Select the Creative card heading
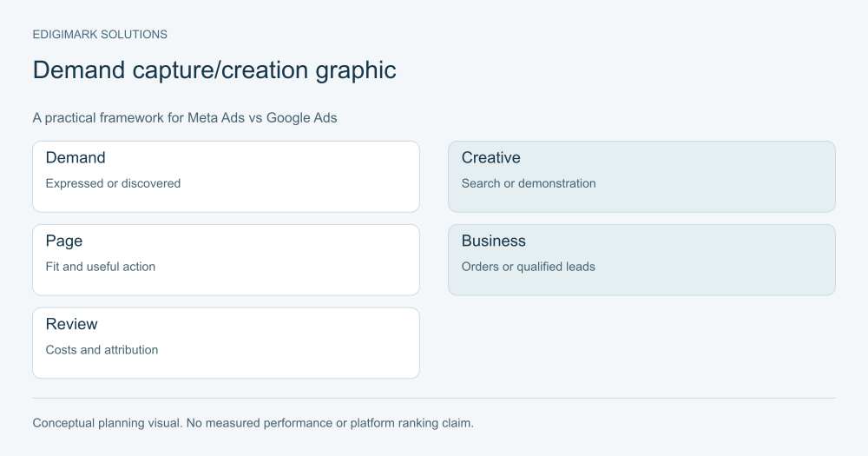Image resolution: width=868 pixels, height=456 pixels. coord(490,158)
